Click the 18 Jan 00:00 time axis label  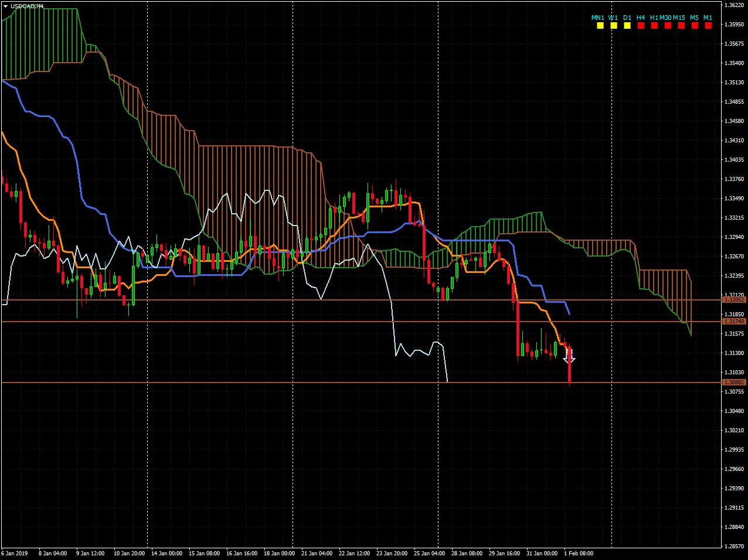pos(279,554)
